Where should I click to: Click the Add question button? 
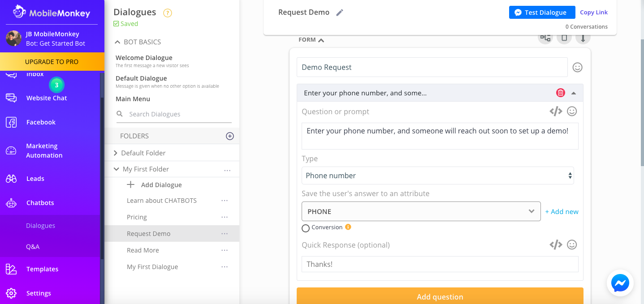point(440,296)
